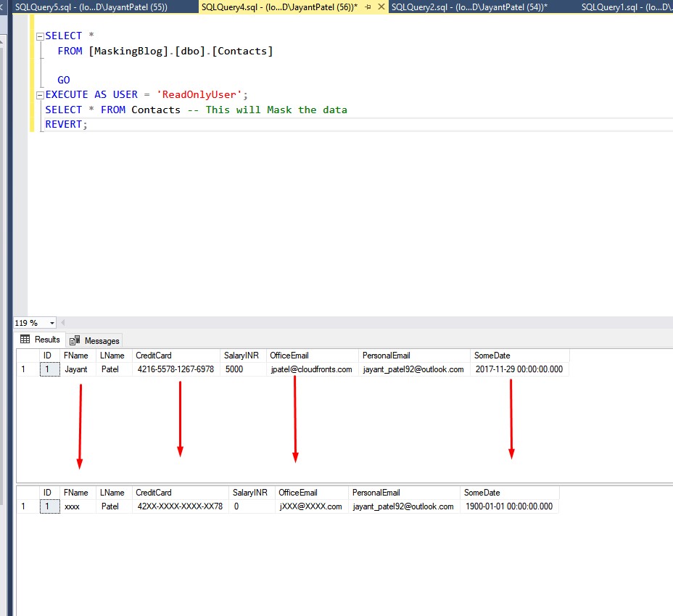Select the SalaryINR cell showing 5000
The width and height of the screenshot is (673, 616).
[x=243, y=369]
